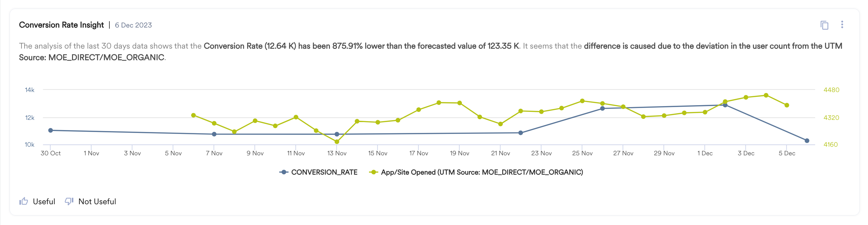Image resolution: width=868 pixels, height=225 pixels.
Task: Click the thumbs down Not Useful icon
Action: pyautogui.click(x=69, y=201)
